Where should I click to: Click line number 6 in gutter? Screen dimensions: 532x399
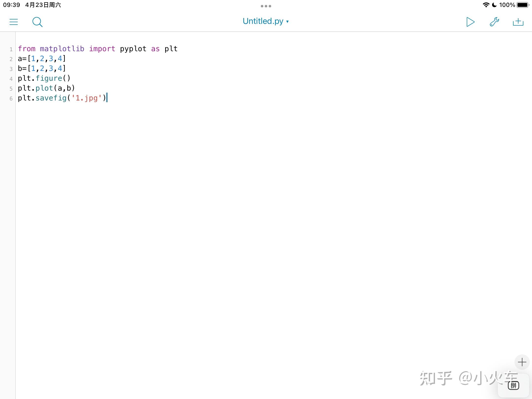tap(11, 99)
